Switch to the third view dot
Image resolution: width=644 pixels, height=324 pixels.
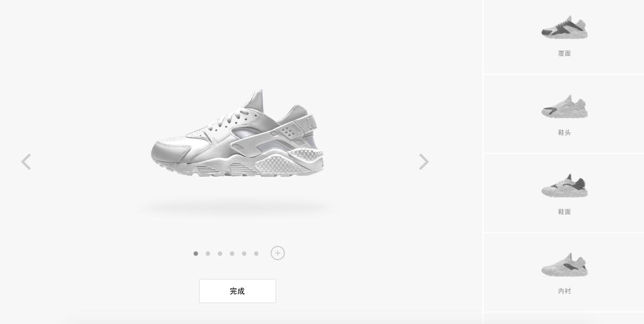click(x=220, y=254)
